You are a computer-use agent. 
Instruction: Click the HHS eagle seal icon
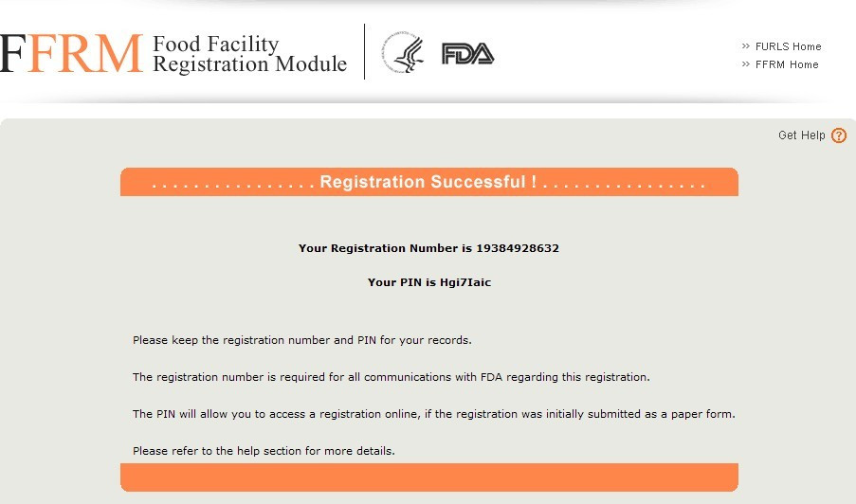[x=404, y=52]
